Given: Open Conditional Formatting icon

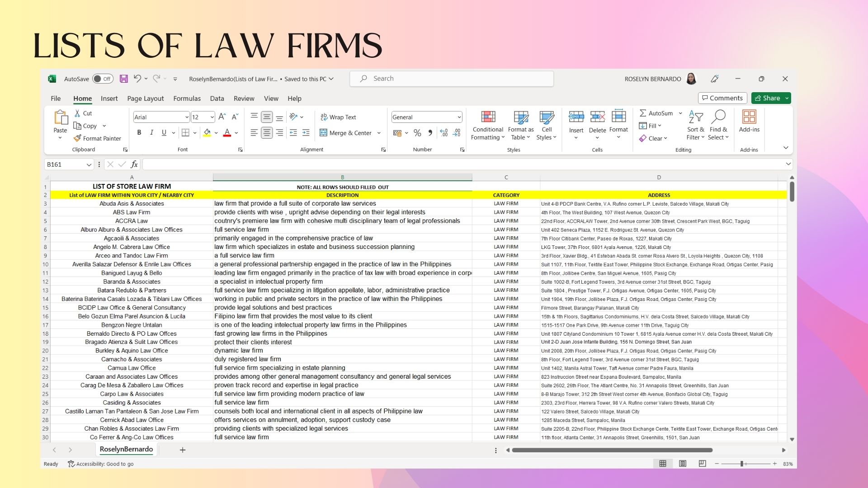Looking at the screenshot, I should (487, 117).
